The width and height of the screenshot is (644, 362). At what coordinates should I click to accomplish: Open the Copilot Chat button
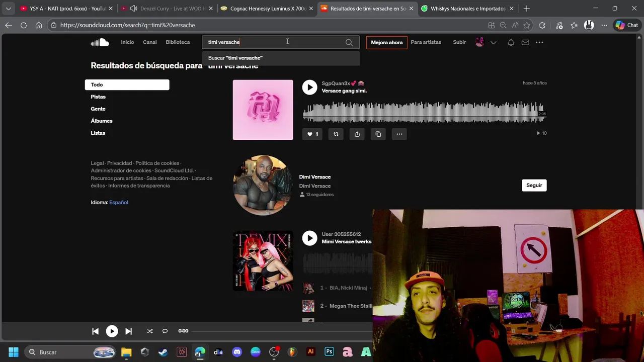pyautogui.click(x=627, y=25)
